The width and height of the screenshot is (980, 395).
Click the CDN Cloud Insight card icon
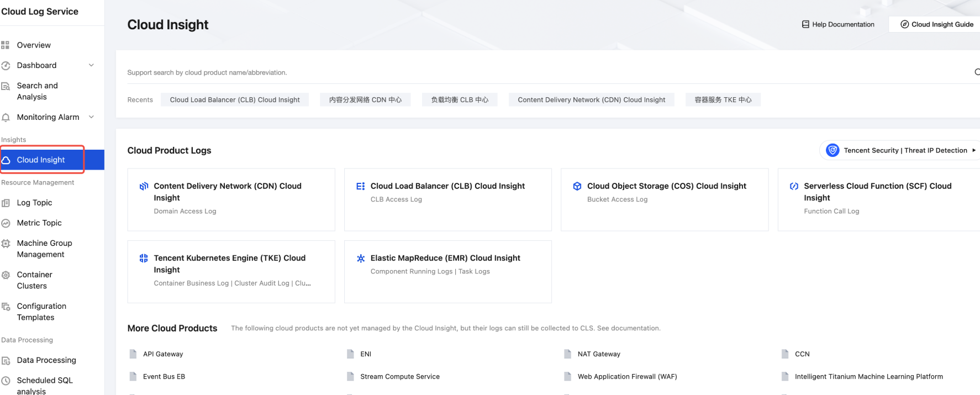144,186
